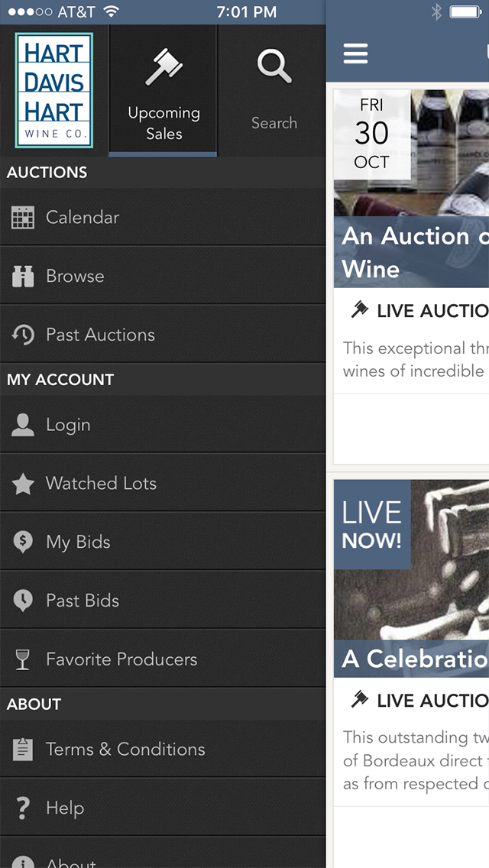Tap the Hart Davis Hart logo
The image size is (489, 868).
(54, 90)
